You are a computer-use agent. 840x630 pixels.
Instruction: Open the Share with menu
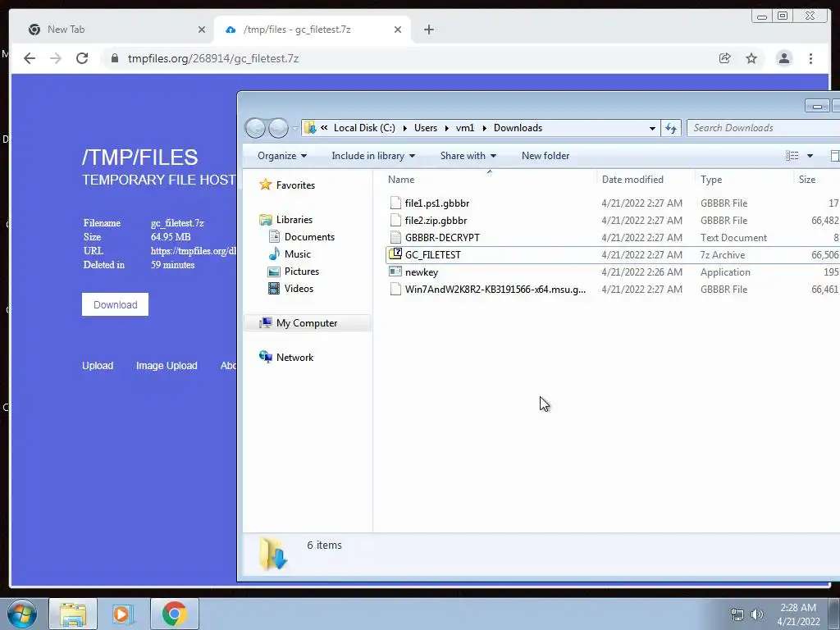coord(468,155)
